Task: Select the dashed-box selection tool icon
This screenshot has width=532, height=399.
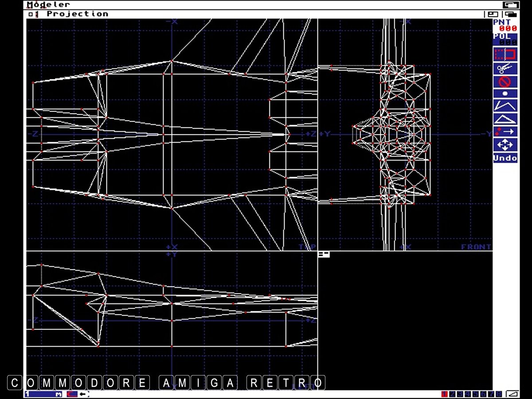Action: (505, 55)
